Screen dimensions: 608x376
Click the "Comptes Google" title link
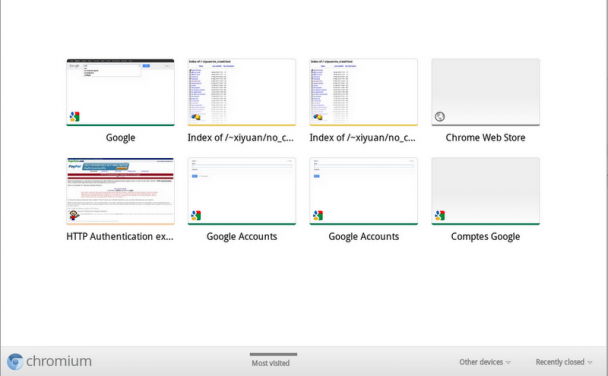485,236
